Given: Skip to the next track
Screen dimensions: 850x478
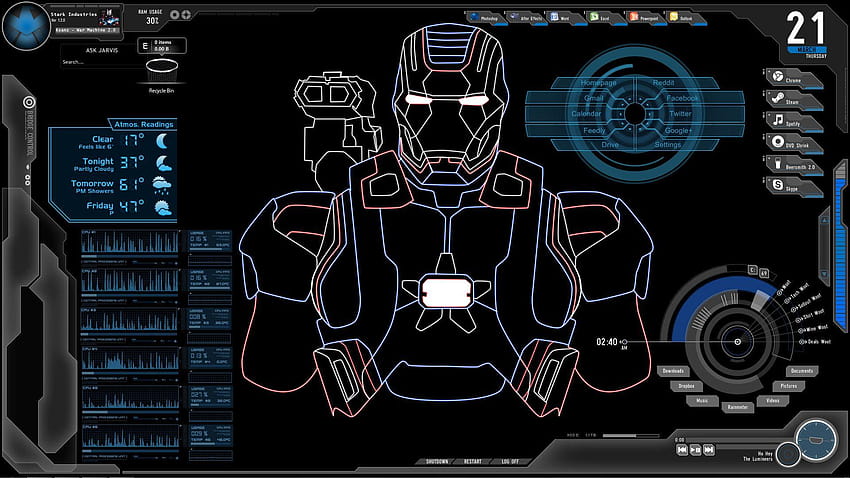Looking at the screenshot, I should point(708,449).
